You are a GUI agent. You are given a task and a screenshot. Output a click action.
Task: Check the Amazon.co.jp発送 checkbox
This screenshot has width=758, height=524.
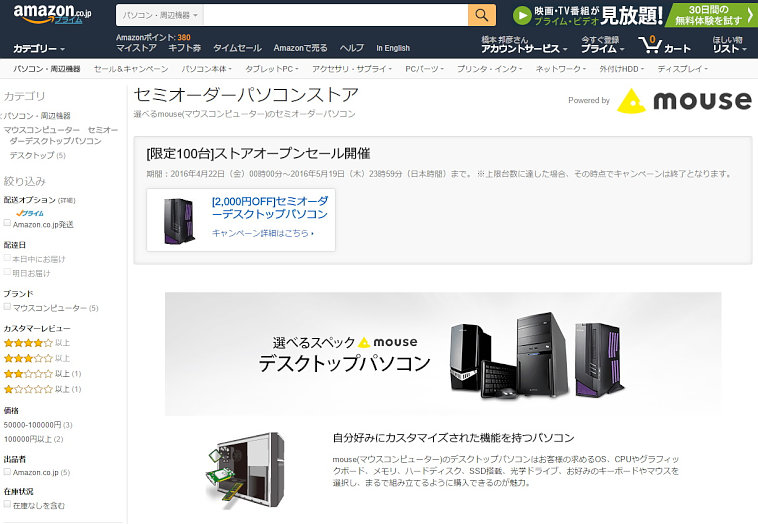tap(7, 223)
